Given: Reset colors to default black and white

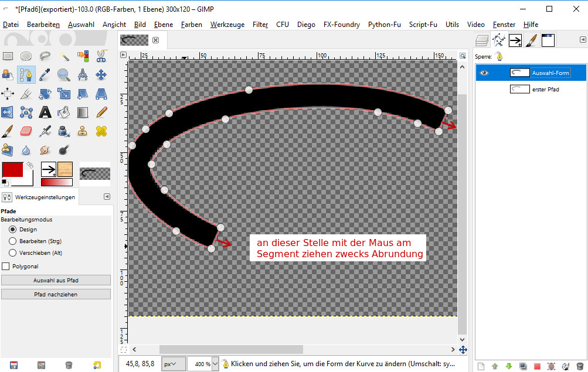Looking at the screenshot, I should coord(5,182).
